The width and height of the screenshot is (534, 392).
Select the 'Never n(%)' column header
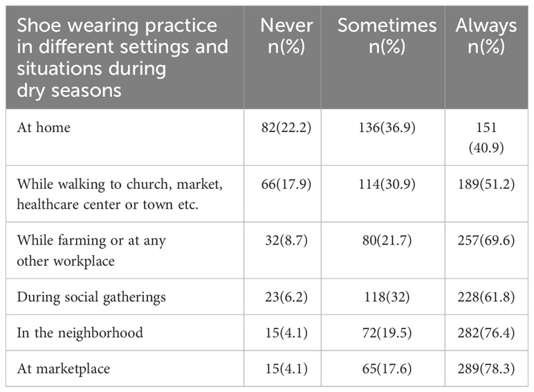(x=283, y=57)
